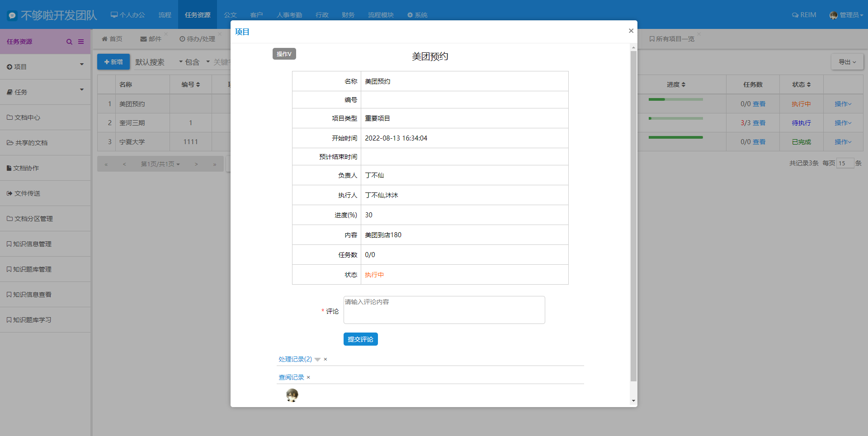Sort table by 状态 column
The width and height of the screenshot is (868, 436).
click(x=801, y=84)
